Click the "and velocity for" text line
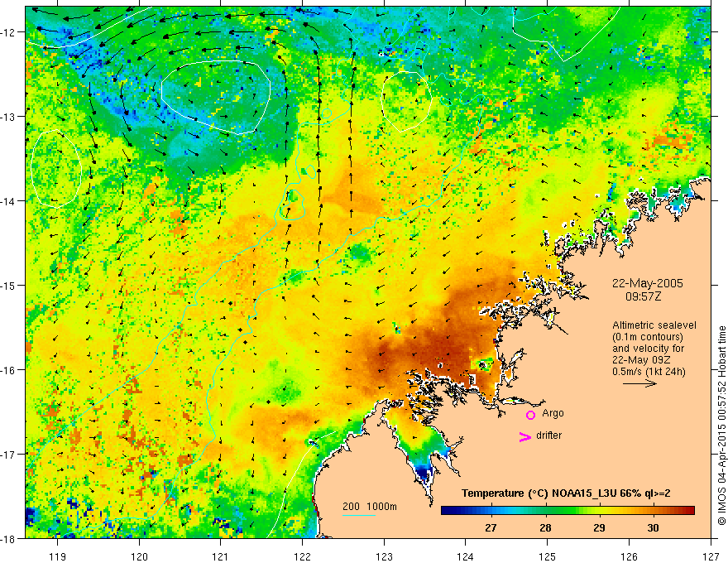Screen dimensions: 728x563 (x=648, y=349)
